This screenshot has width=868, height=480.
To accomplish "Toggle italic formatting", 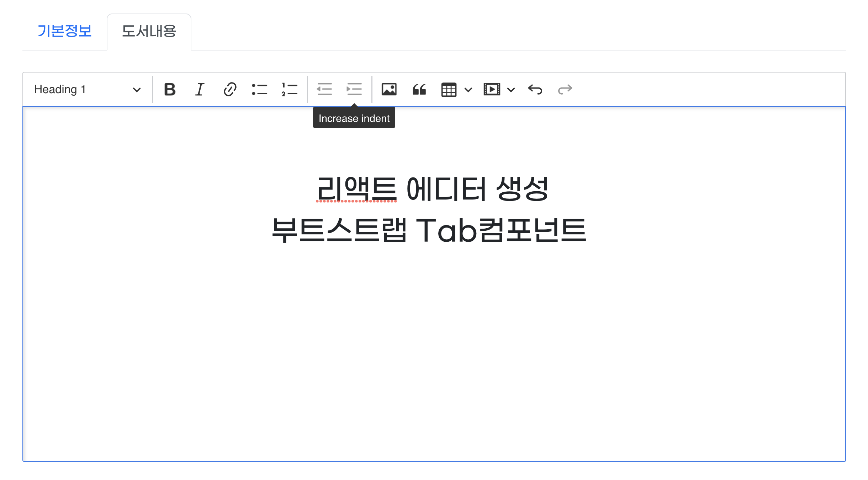I will 200,89.
